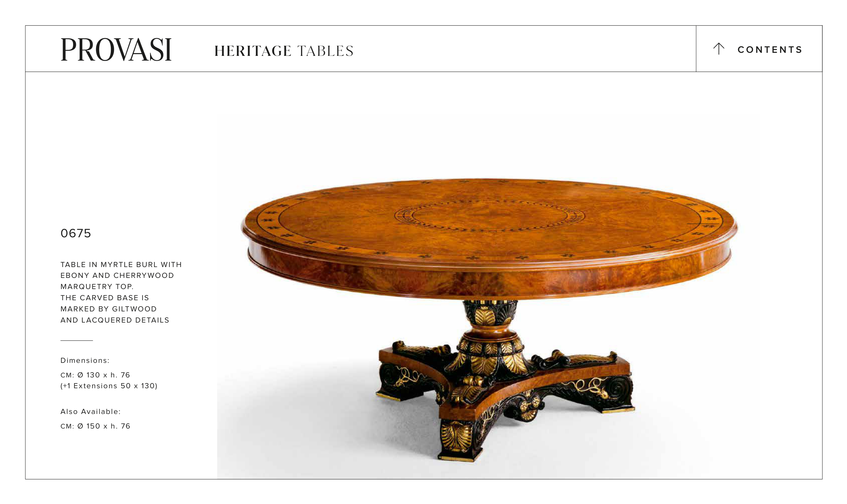Click the up arrow icon beside Contents

(719, 48)
